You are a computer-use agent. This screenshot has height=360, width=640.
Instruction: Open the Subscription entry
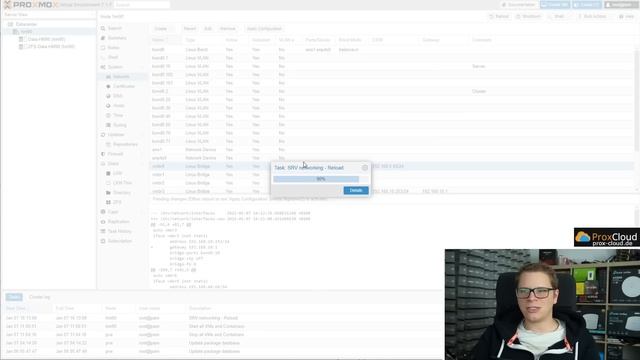pos(120,241)
